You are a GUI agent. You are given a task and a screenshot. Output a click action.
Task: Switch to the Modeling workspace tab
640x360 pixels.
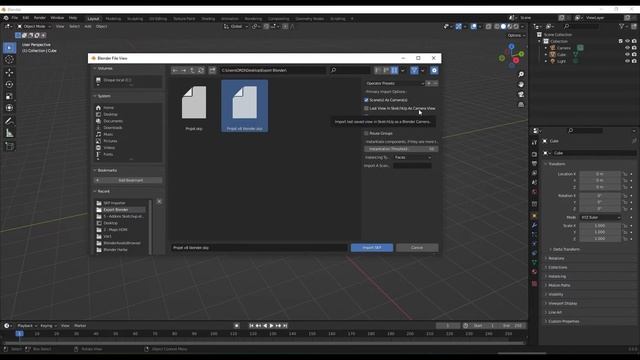pos(113,19)
